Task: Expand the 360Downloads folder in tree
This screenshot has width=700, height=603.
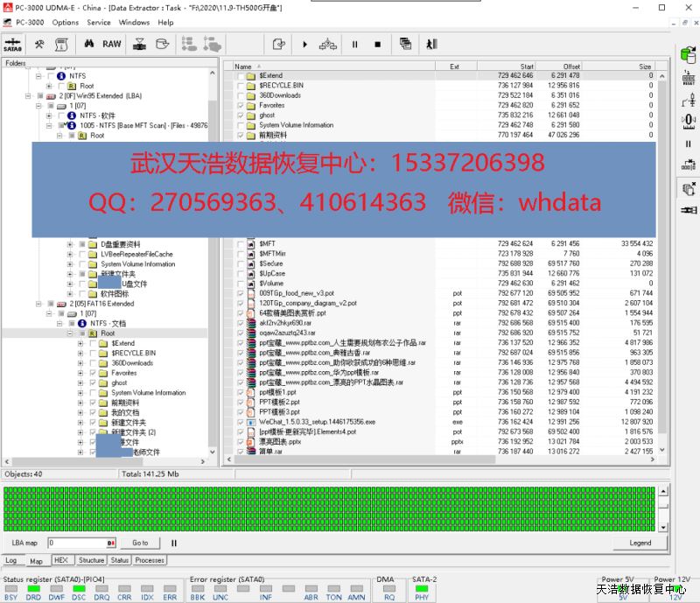Action: click(x=80, y=363)
